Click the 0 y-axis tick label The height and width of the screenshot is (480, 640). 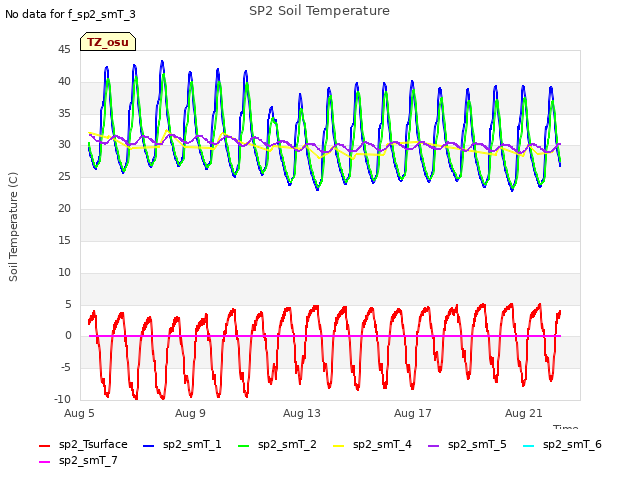click(68, 336)
